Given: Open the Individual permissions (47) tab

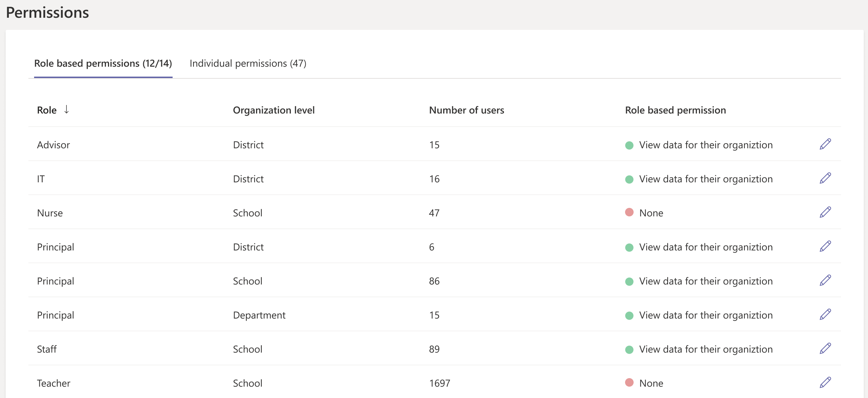Looking at the screenshot, I should [248, 63].
